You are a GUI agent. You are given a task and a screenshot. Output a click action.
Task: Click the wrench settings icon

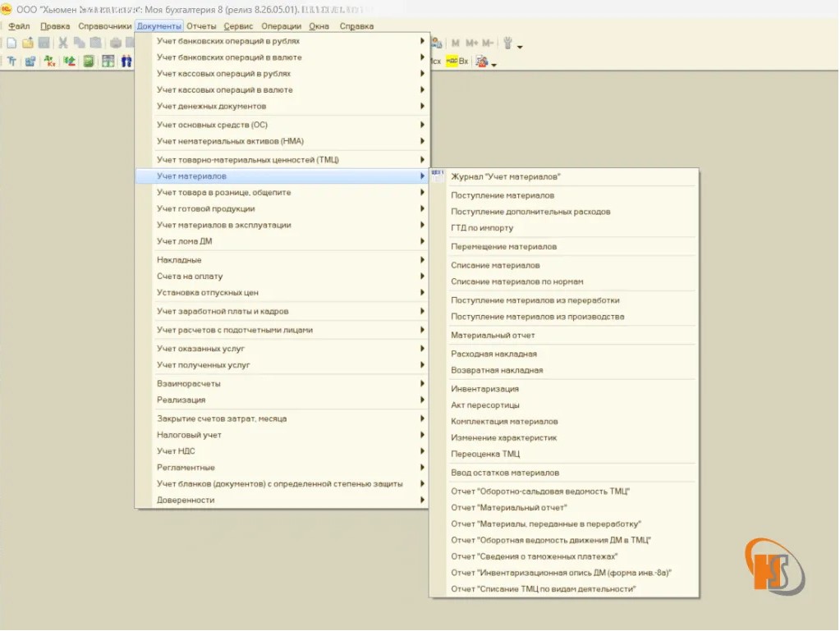[507, 43]
